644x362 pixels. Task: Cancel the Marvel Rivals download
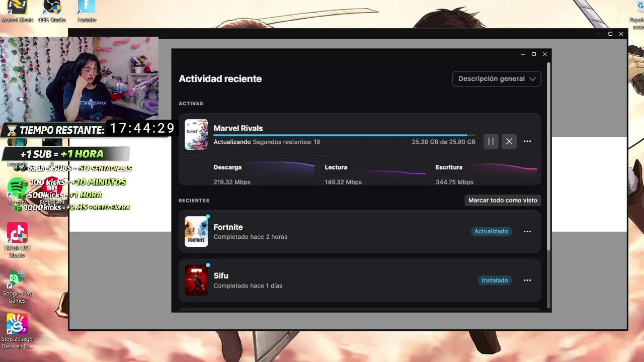(509, 141)
